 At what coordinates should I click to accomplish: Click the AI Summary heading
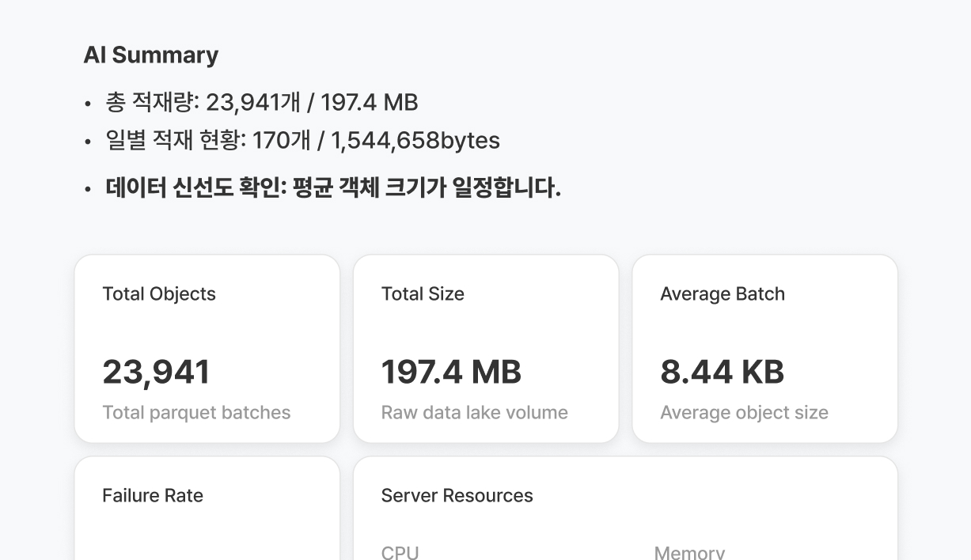(x=150, y=55)
